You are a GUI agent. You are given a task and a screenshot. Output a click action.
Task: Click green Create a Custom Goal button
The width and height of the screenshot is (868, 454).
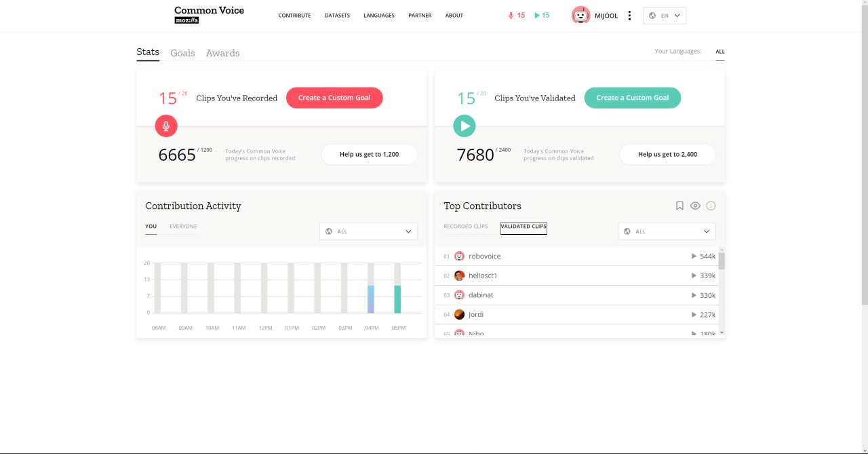click(633, 98)
